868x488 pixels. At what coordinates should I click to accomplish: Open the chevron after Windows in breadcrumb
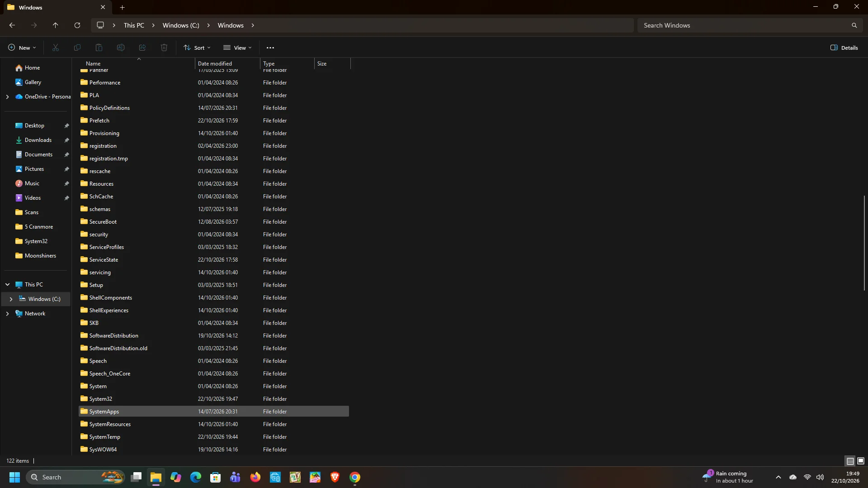coord(253,25)
